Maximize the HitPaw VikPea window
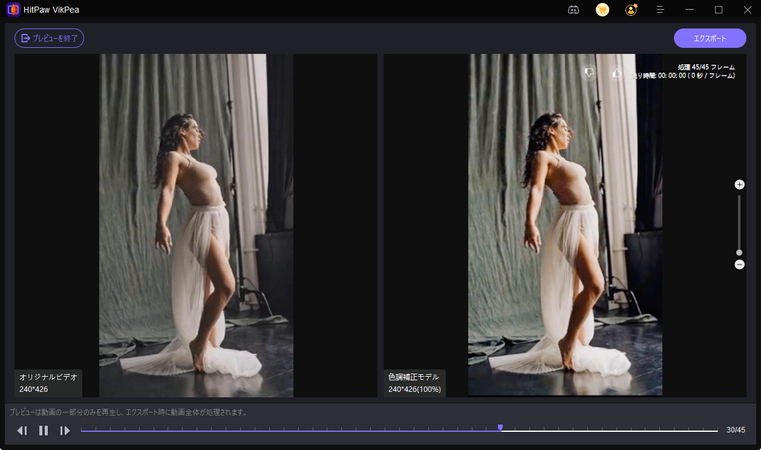 coord(718,10)
